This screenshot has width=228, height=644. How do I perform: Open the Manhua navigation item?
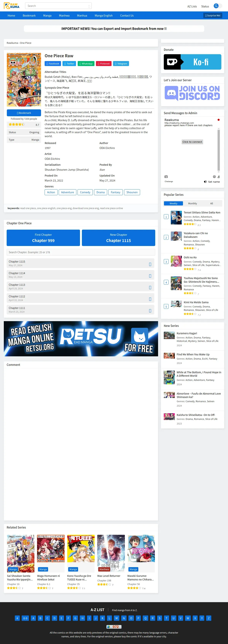pyautogui.click(x=82, y=15)
